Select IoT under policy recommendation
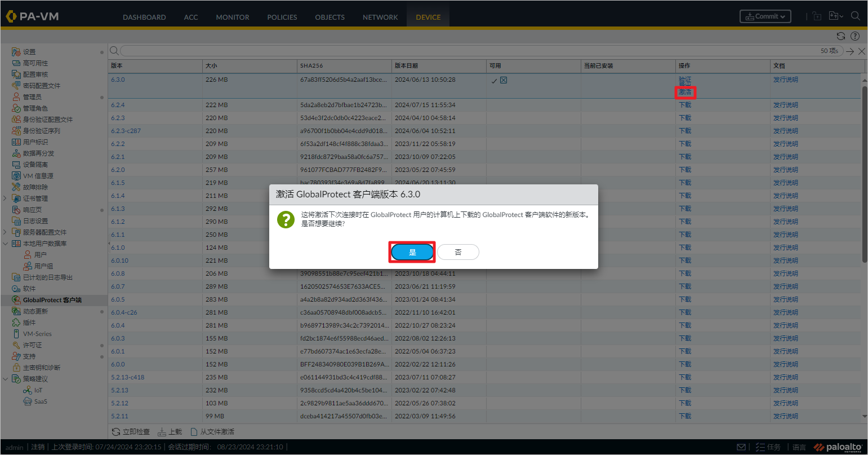The width and height of the screenshot is (868, 455). 38,390
